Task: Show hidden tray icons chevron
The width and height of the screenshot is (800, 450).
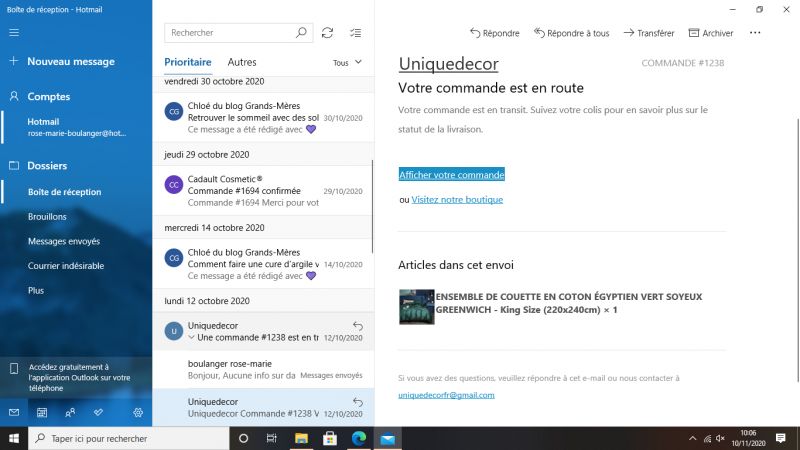Action: tap(692, 438)
